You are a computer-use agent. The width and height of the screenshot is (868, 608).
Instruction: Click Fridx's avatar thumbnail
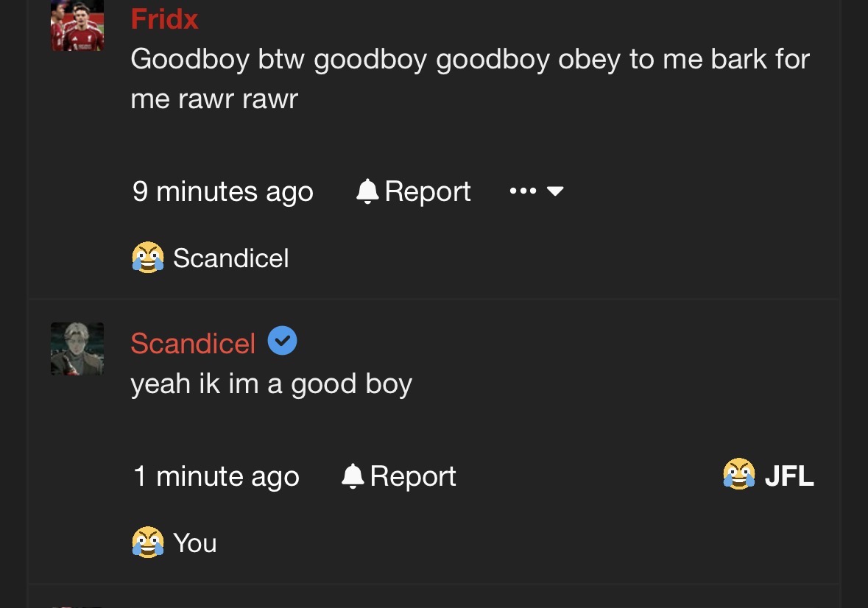pos(77,26)
